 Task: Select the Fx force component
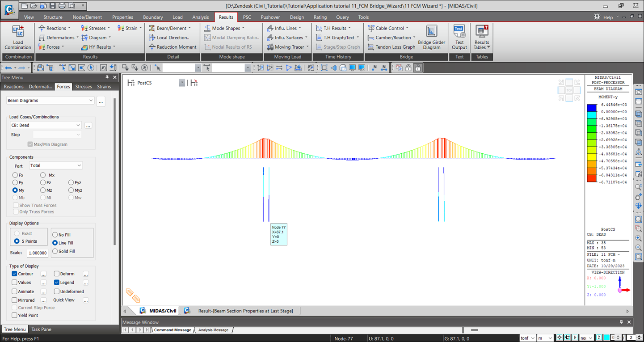(15, 175)
